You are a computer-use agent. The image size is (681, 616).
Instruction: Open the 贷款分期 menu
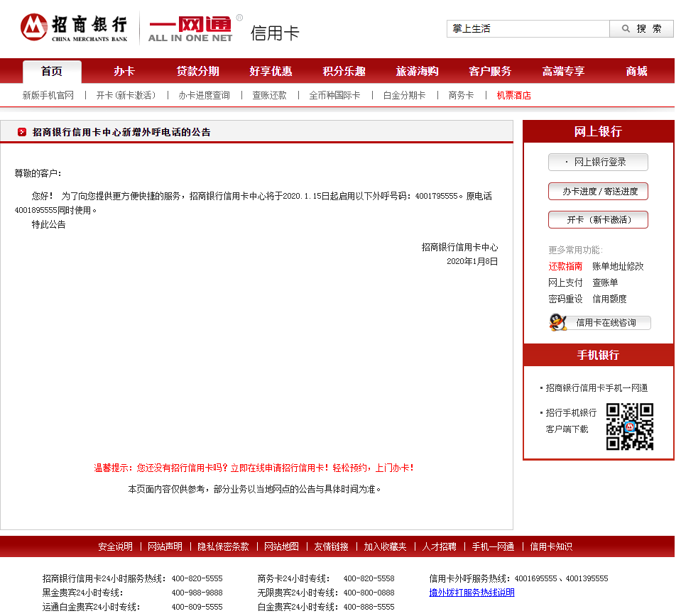coord(197,71)
